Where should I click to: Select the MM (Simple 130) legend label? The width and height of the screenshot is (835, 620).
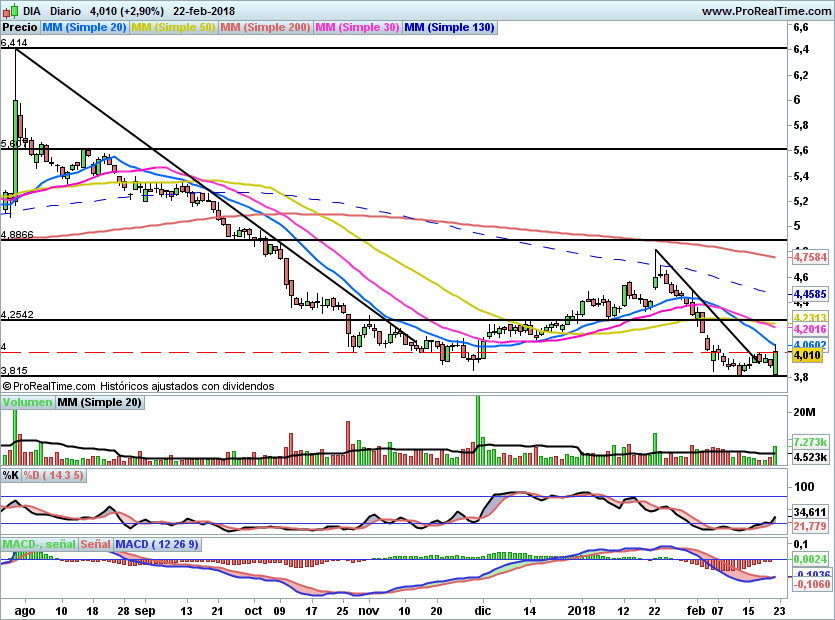pos(449,27)
